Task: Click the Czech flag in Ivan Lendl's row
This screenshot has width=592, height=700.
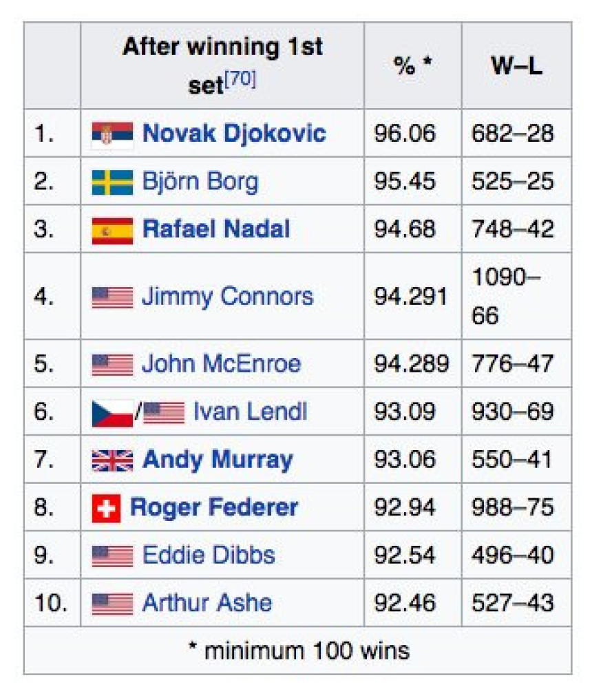Action: [112, 413]
